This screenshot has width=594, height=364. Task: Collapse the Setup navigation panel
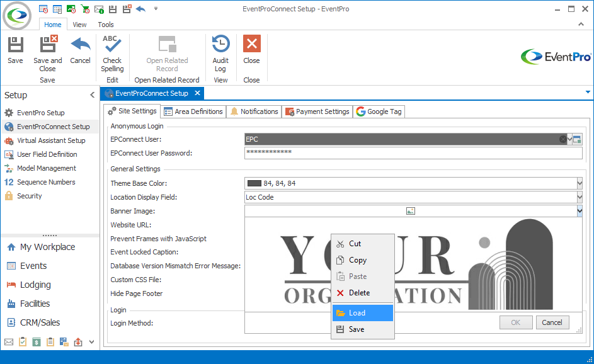92,94
